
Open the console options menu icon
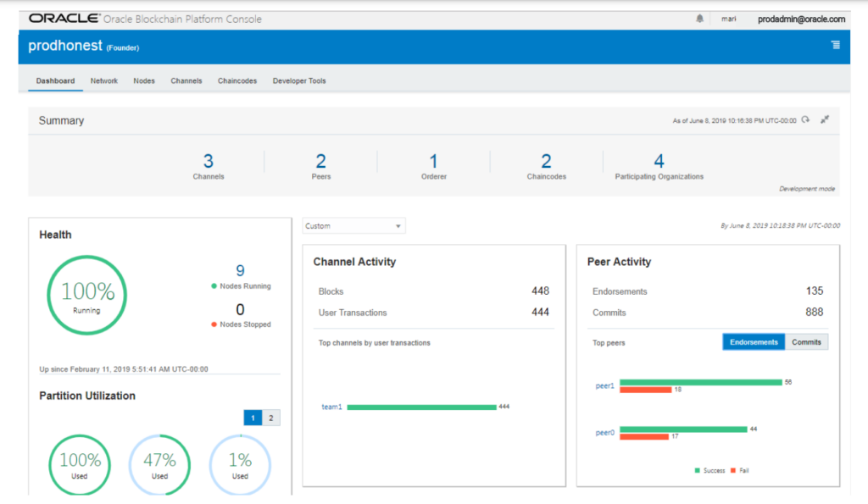834,47
